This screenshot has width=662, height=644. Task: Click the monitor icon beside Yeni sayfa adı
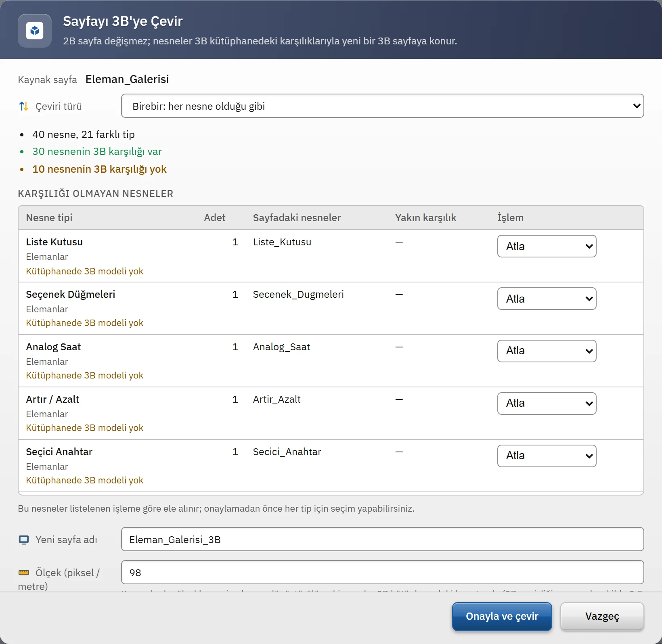[x=24, y=540]
